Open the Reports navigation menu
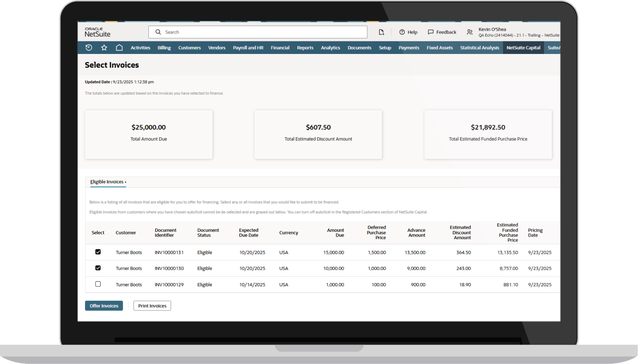The width and height of the screenshot is (638, 364). coord(305,47)
